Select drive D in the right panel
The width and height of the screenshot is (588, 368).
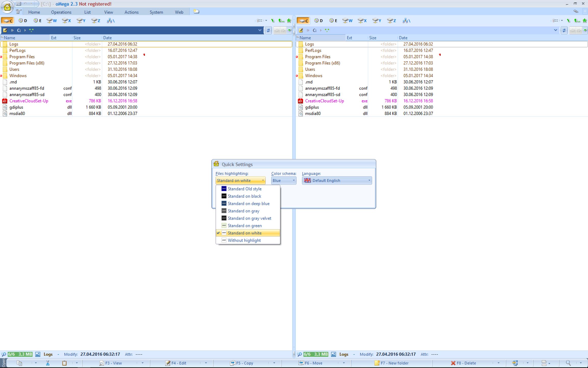tap(318, 21)
